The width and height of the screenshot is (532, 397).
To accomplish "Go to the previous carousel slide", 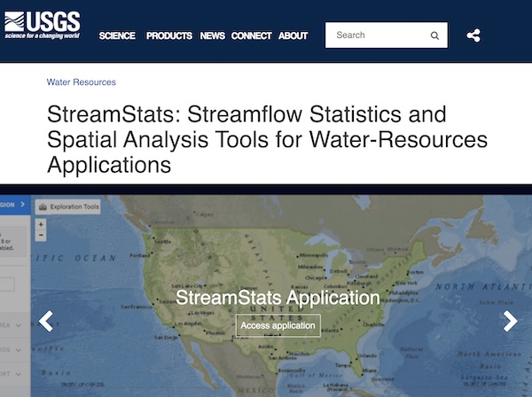I will pyautogui.click(x=46, y=321).
